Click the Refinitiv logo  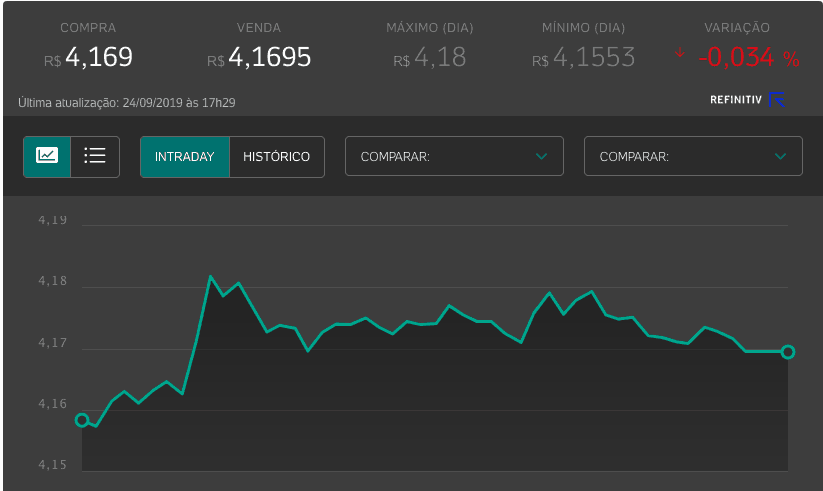pos(747,100)
